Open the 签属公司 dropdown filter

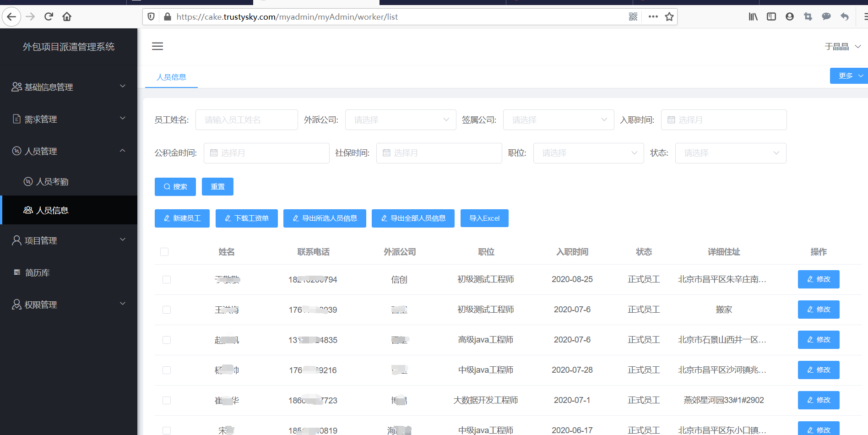(559, 120)
